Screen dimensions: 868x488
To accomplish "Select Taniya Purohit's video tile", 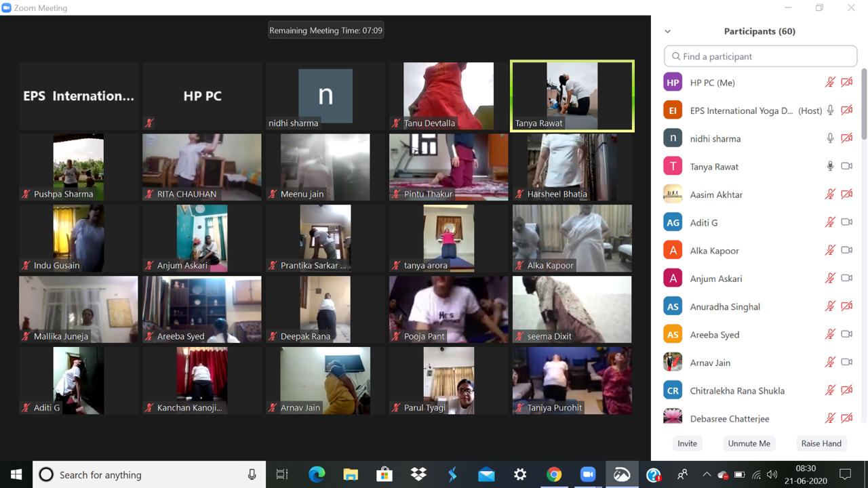I will [x=572, y=380].
